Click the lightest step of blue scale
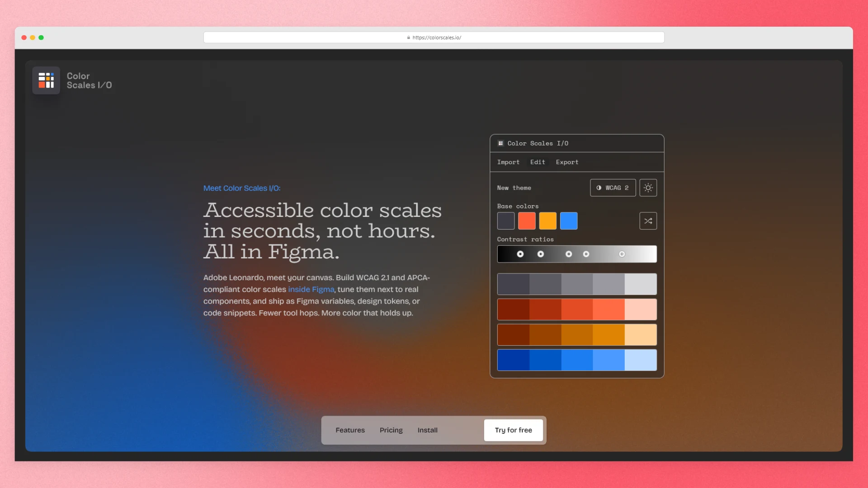 coord(641,360)
